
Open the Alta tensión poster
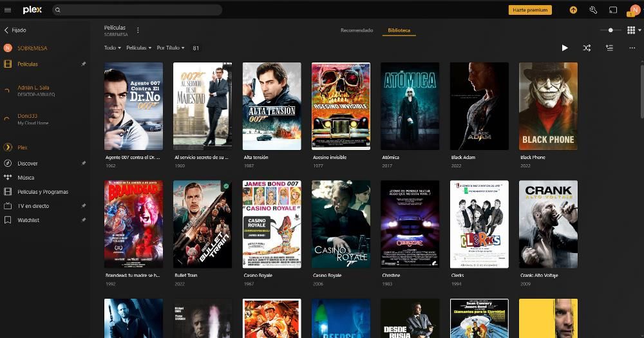[x=272, y=106]
